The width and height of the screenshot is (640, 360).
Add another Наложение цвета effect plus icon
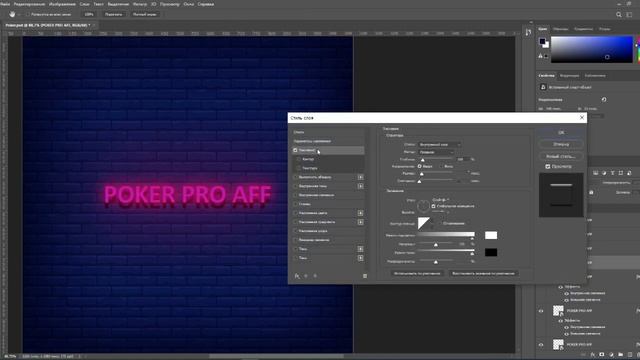(360, 213)
